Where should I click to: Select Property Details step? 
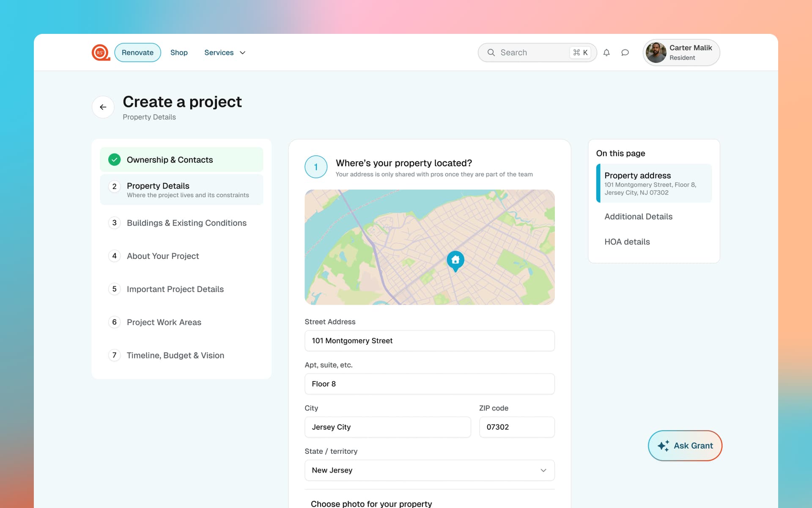pos(181,190)
